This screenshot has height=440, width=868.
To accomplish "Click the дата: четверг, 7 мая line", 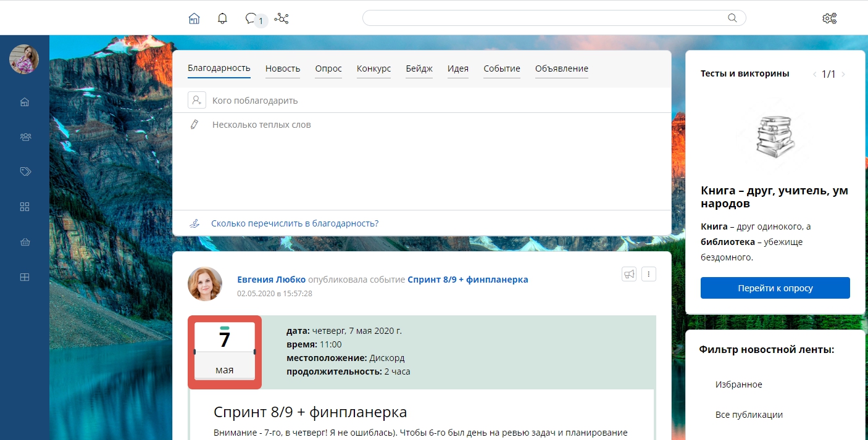I will (x=344, y=331).
